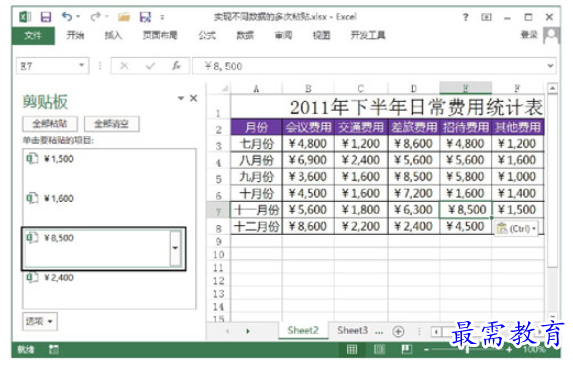Click the 全部清空 Clear All button
573x365 pixels.
pyautogui.click(x=111, y=124)
